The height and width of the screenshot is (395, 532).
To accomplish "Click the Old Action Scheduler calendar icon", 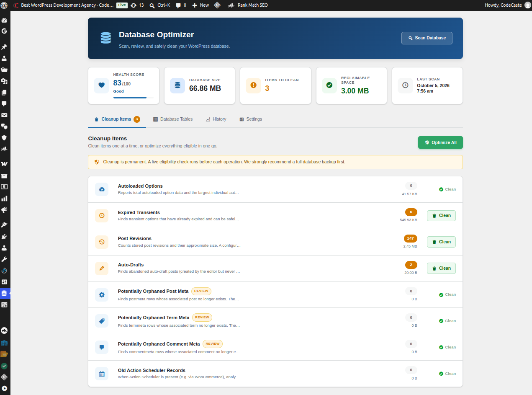I will click(102, 374).
